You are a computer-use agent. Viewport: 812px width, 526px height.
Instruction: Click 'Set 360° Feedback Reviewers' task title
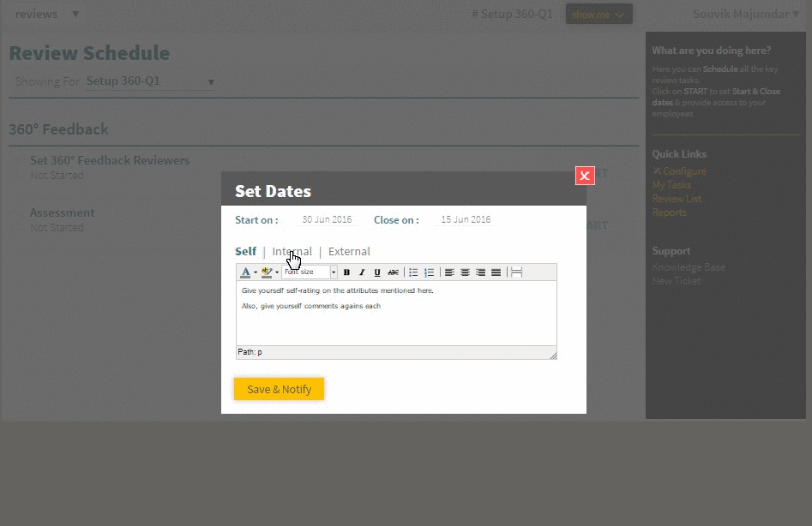pos(110,160)
